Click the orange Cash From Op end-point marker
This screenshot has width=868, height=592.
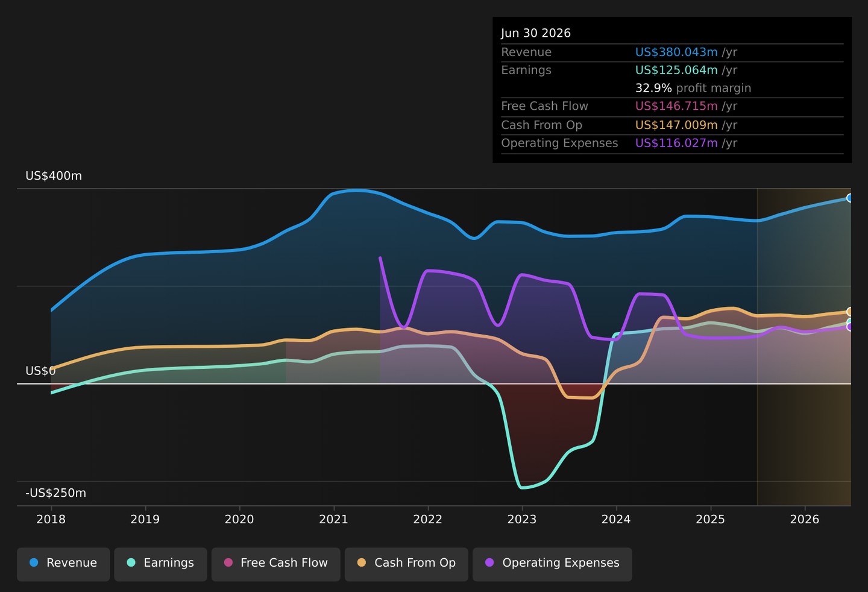pyautogui.click(x=850, y=312)
